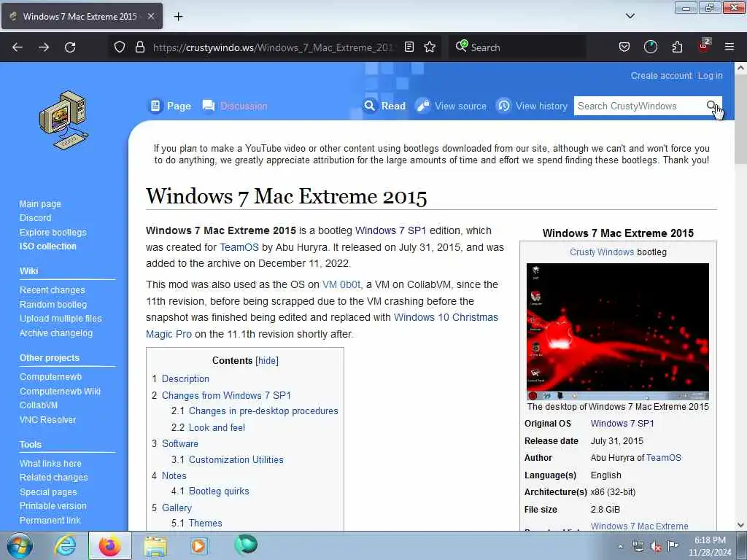Open VNC Resolver link
Viewport: 747px width, 560px height.
point(47,419)
